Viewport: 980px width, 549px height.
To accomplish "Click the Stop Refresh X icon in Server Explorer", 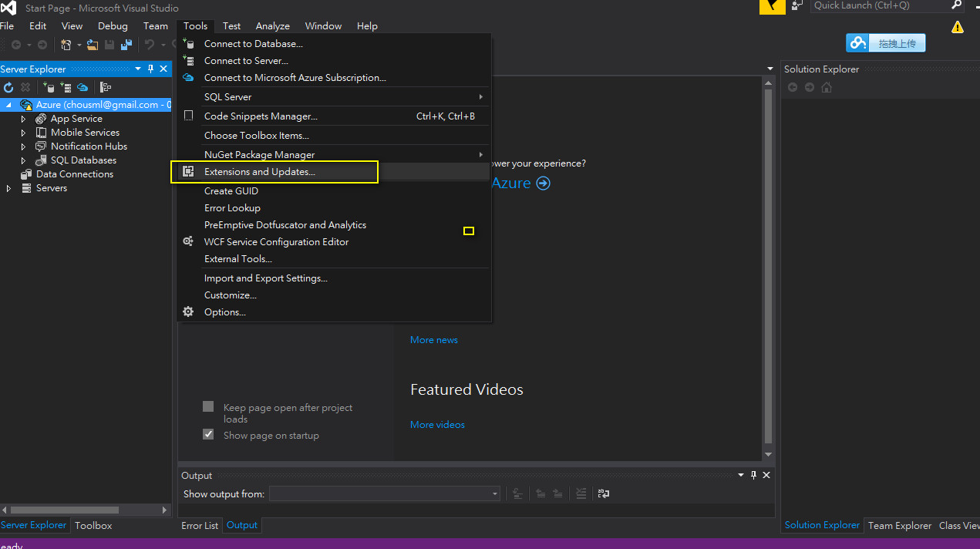I will [x=25, y=87].
